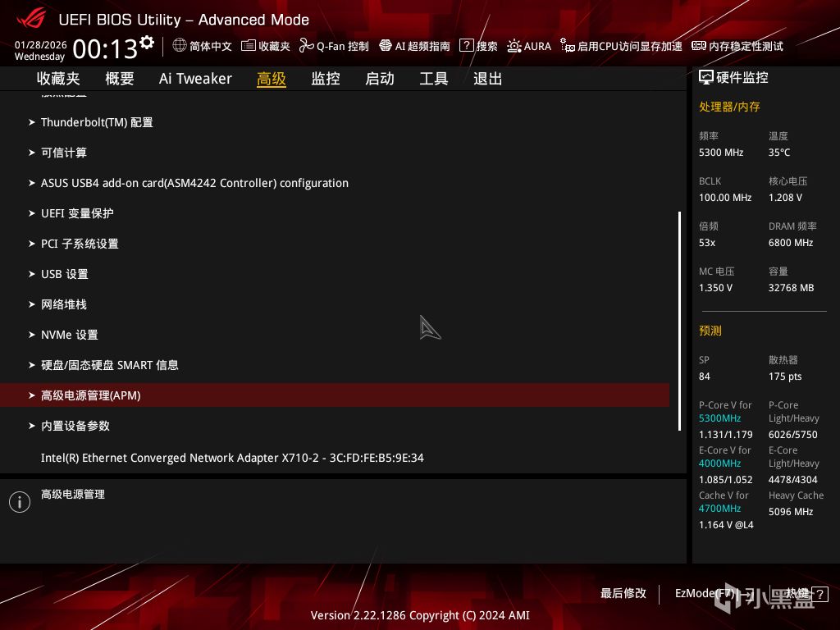Click the 内存稳定性测试 label
The image size is (840, 630).
[746, 46]
